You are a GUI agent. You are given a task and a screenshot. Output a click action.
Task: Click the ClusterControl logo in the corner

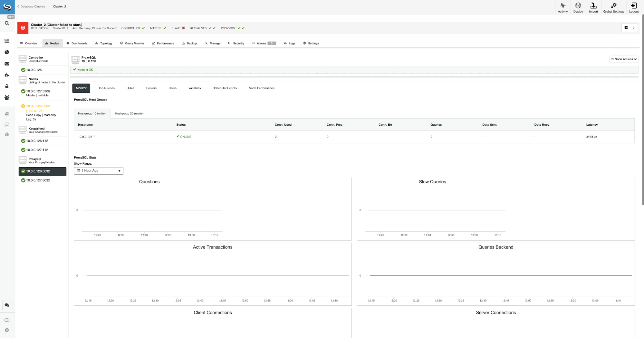7,7
